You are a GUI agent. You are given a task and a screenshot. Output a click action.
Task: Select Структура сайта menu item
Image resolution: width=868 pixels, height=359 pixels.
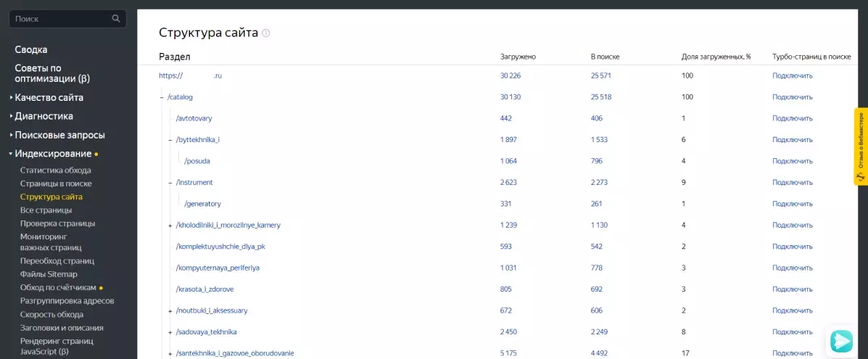click(51, 197)
